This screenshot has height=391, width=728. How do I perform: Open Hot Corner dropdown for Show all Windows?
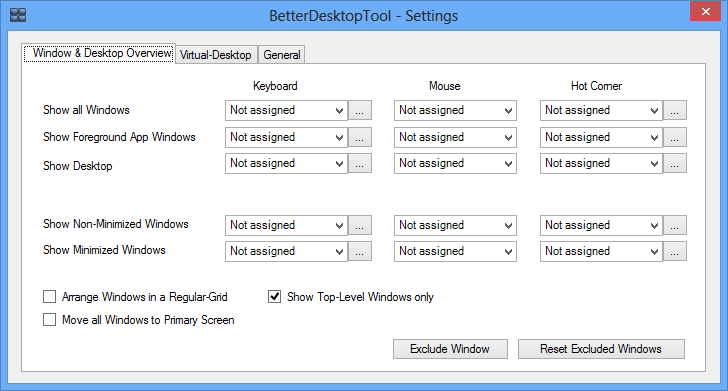(x=601, y=111)
